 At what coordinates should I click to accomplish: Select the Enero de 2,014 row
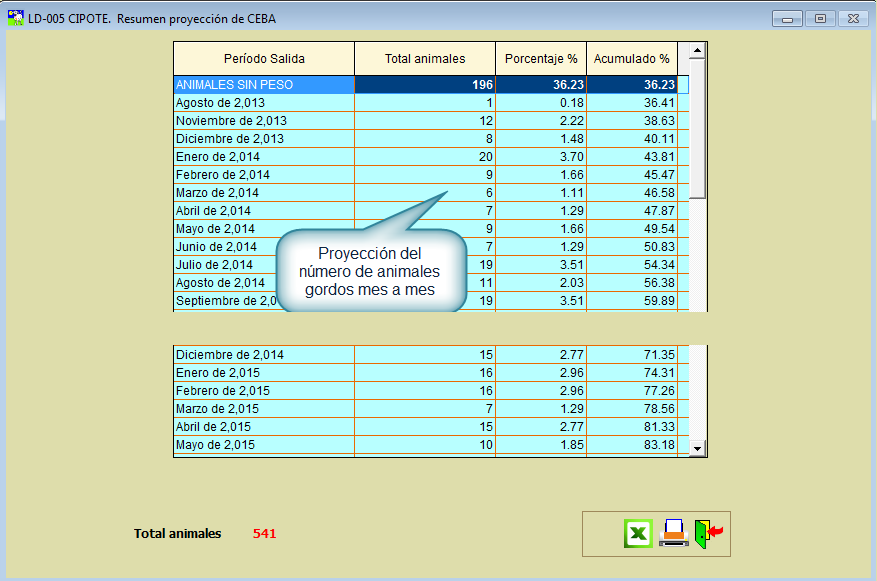[264, 157]
